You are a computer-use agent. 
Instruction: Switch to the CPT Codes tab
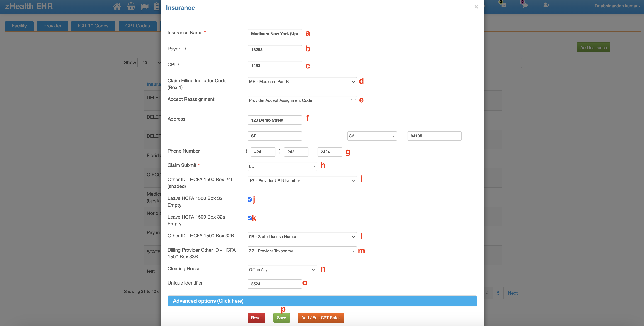point(137,26)
